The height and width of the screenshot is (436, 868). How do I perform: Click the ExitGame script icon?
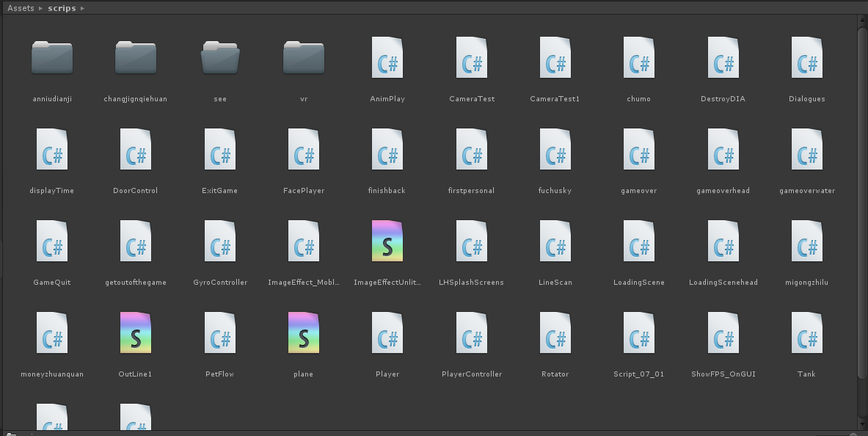(220, 150)
